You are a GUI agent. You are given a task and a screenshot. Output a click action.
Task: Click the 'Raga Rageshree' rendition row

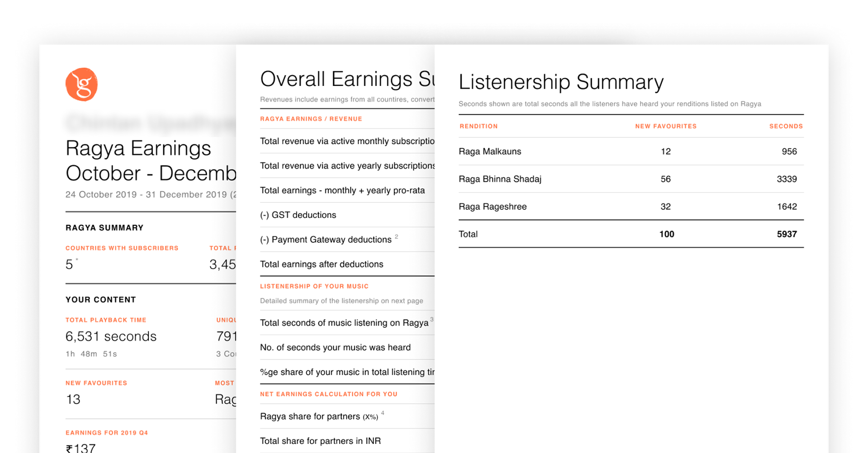point(631,207)
